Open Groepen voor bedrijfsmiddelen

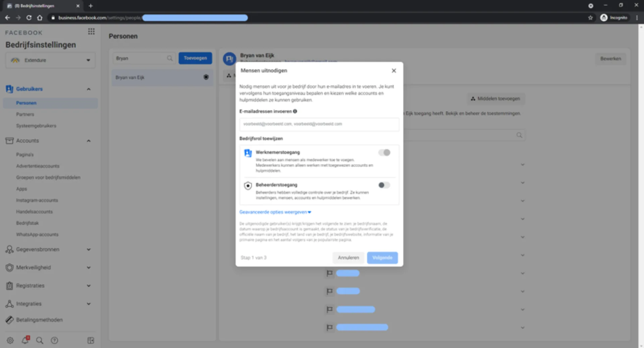(48, 178)
